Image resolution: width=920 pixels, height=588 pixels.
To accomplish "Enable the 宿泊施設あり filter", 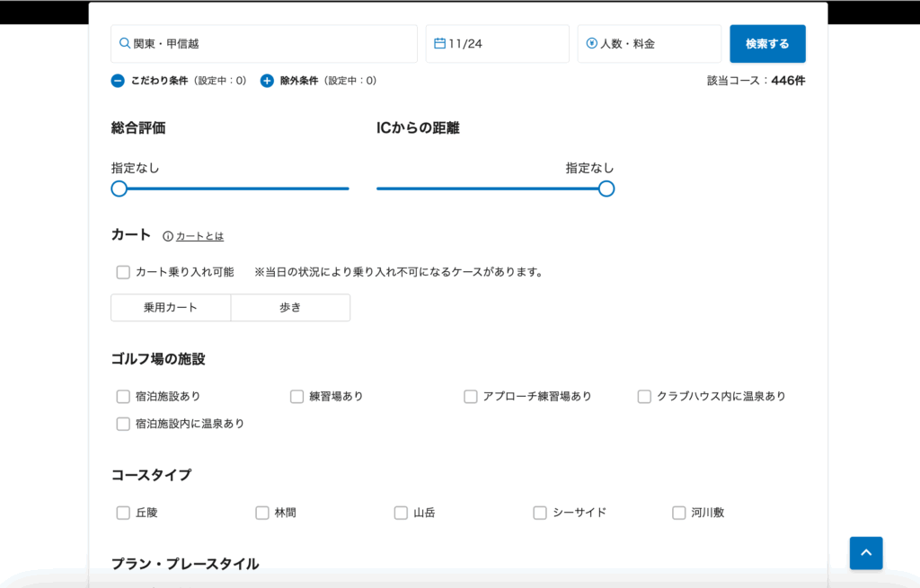I will pos(123,396).
